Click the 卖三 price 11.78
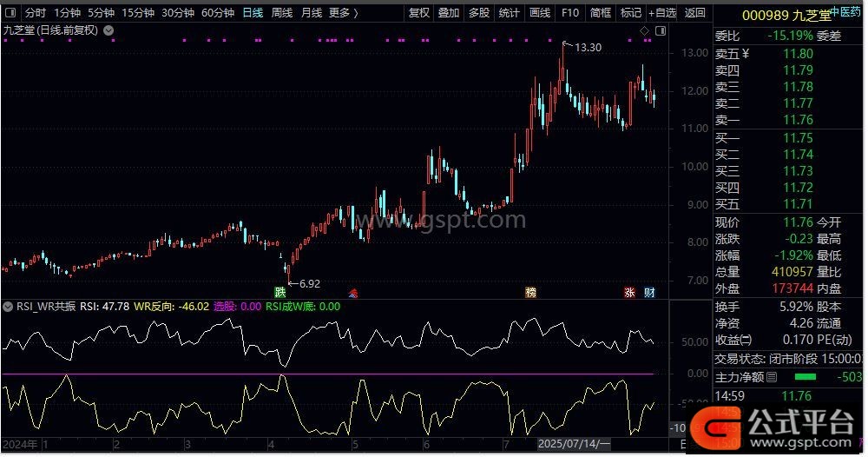The height and width of the screenshot is (457, 868). pos(799,87)
